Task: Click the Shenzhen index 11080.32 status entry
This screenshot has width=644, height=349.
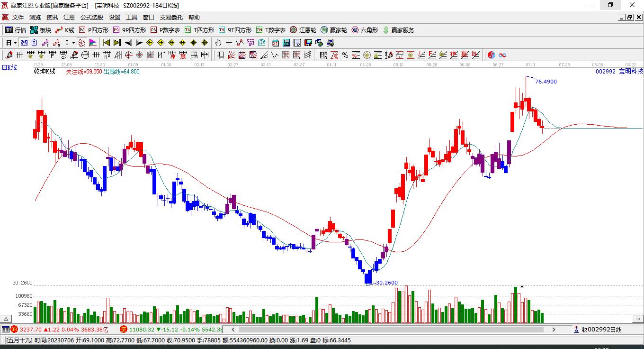Action: pyautogui.click(x=171, y=329)
